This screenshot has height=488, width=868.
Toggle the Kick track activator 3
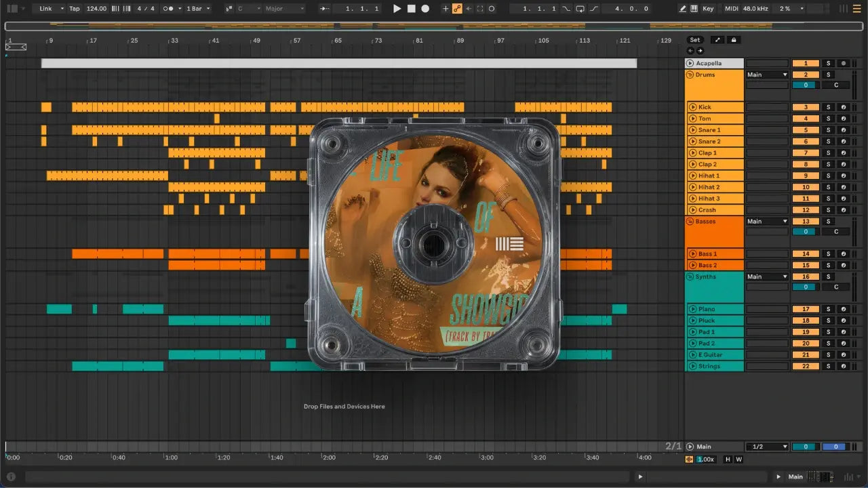[806, 107]
